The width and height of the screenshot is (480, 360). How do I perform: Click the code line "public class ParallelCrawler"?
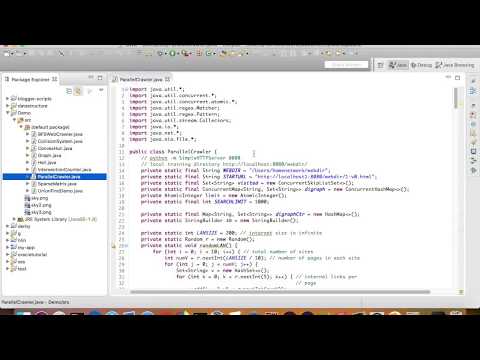[173, 152]
